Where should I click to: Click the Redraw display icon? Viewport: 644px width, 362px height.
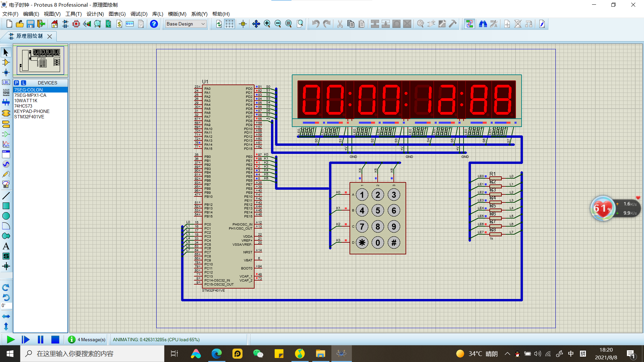(x=219, y=24)
